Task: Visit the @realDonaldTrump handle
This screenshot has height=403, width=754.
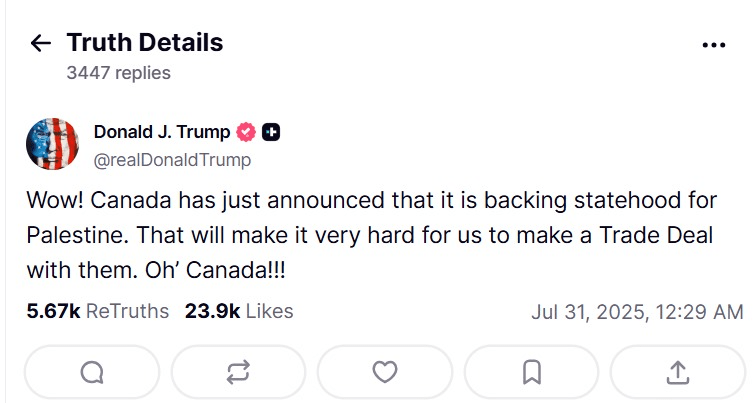Action: coord(172,159)
